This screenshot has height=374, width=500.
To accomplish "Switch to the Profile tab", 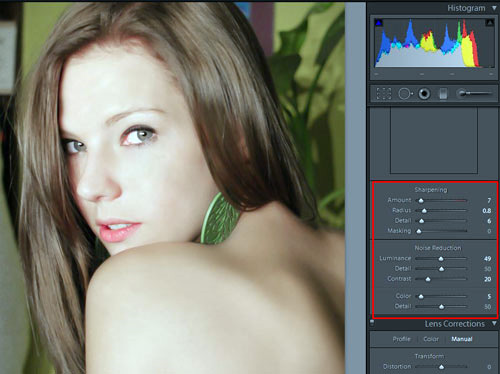I will click(x=401, y=339).
